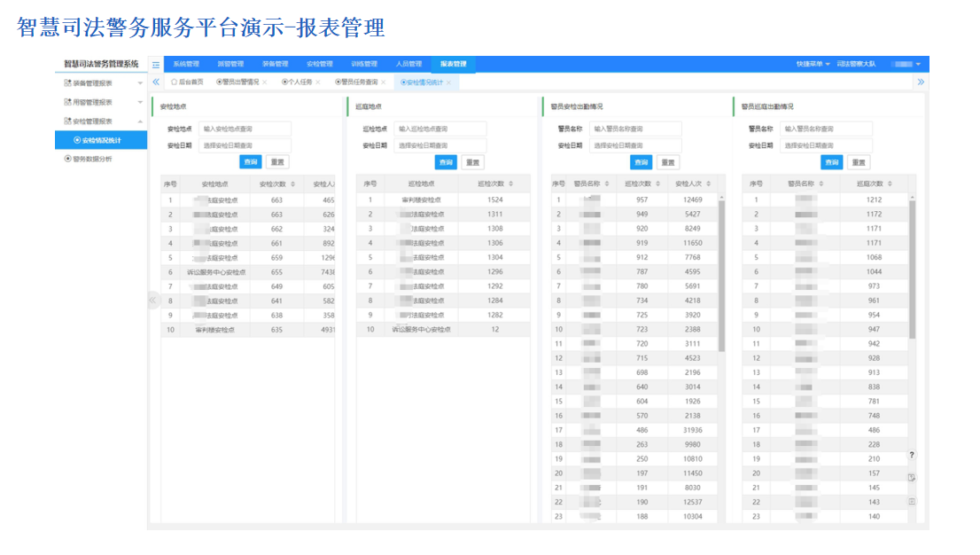Click the feedback icon below the help icon
980x555 pixels.
914,478
